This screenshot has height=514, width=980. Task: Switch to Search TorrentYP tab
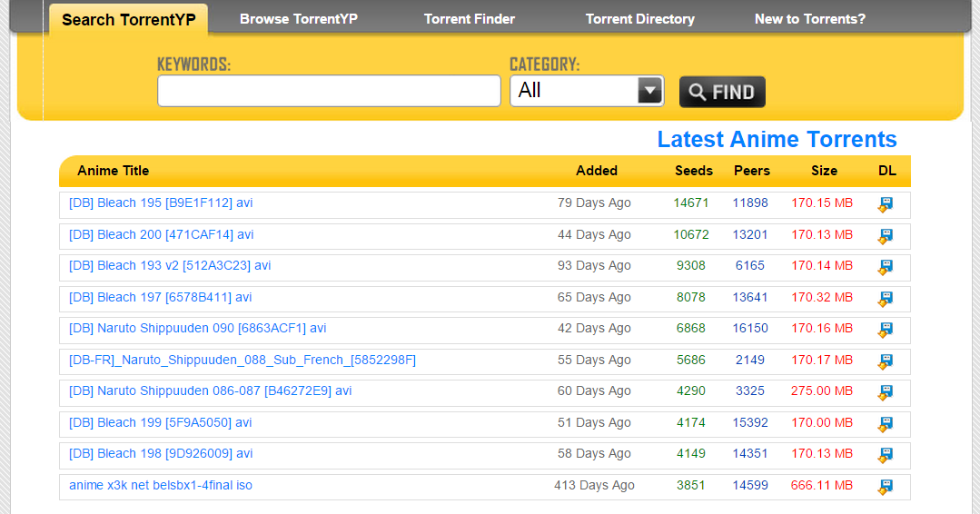(x=129, y=19)
